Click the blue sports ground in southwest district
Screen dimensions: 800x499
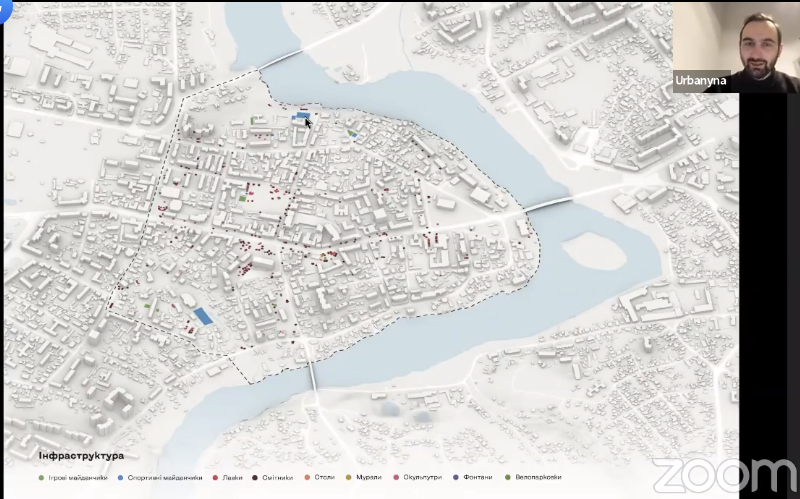[x=202, y=316]
